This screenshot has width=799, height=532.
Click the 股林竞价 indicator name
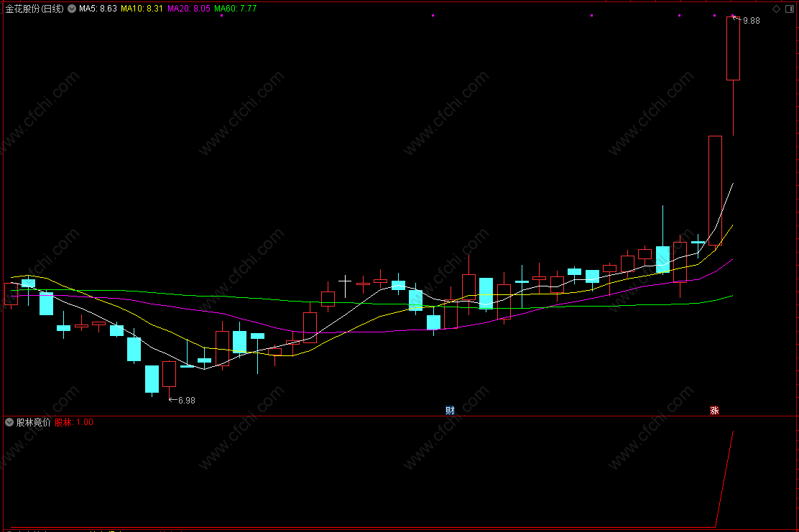point(34,422)
